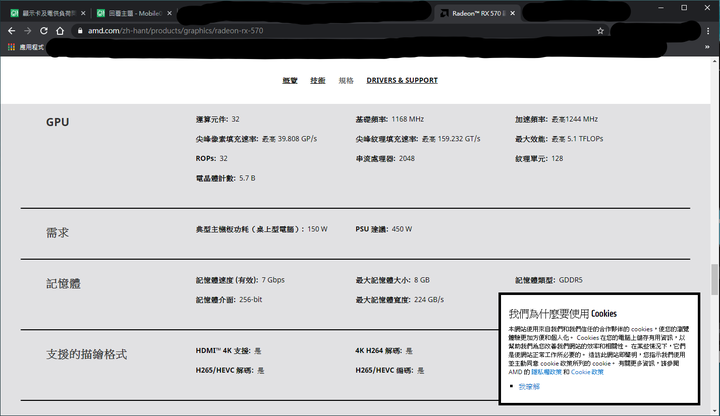Minimize the Chrome window
The width and height of the screenshot is (720, 416).
pyautogui.click(x=661, y=8)
